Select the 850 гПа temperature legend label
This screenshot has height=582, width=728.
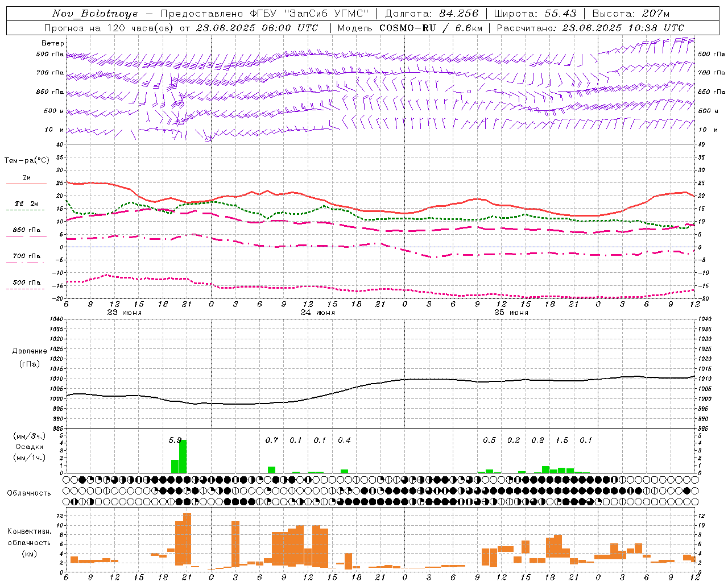coord(27,230)
